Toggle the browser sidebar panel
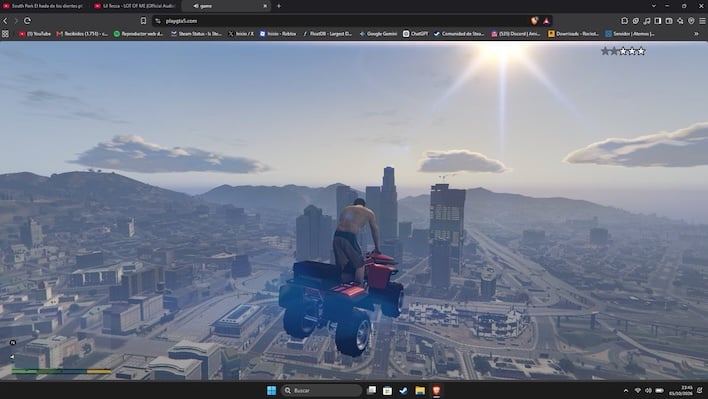This screenshot has width=708, height=399. click(x=658, y=21)
